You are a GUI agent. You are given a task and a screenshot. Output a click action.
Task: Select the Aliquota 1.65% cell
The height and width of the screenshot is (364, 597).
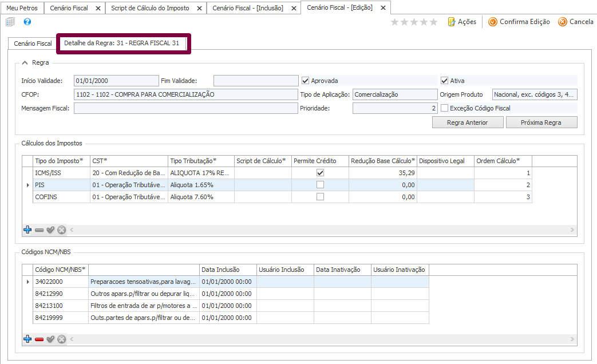pos(201,185)
